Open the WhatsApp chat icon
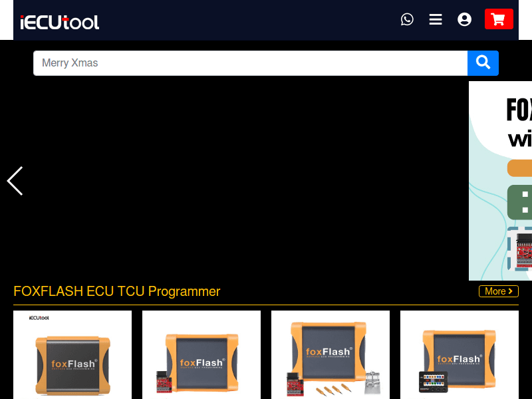This screenshot has height=399, width=532. pyautogui.click(x=407, y=19)
